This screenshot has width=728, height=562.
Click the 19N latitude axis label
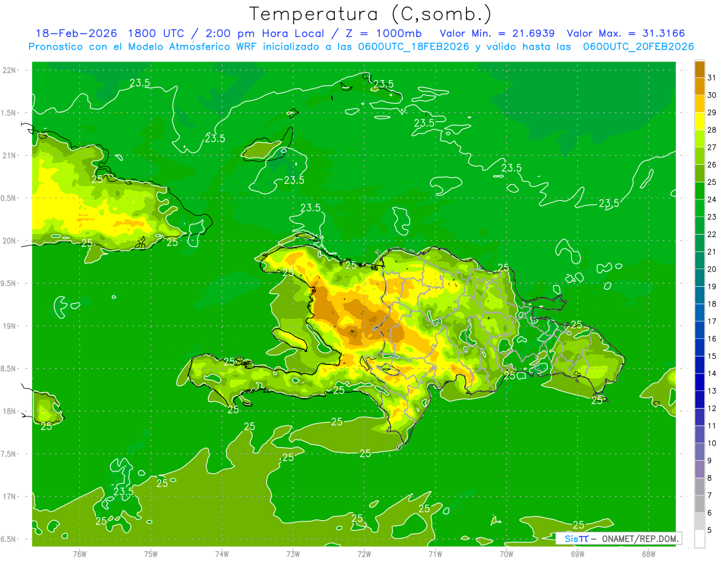pos(10,326)
